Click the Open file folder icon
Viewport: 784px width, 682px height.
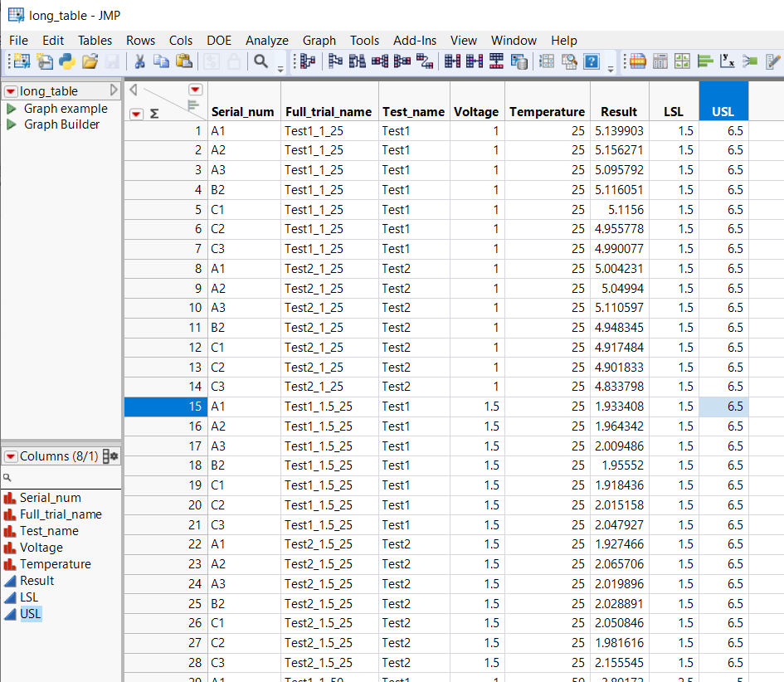coord(90,61)
